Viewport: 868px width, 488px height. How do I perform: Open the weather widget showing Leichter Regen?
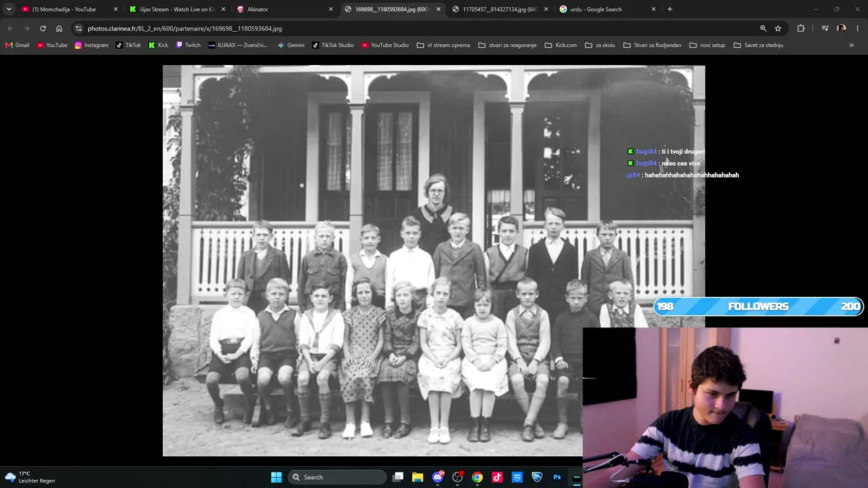(30, 477)
